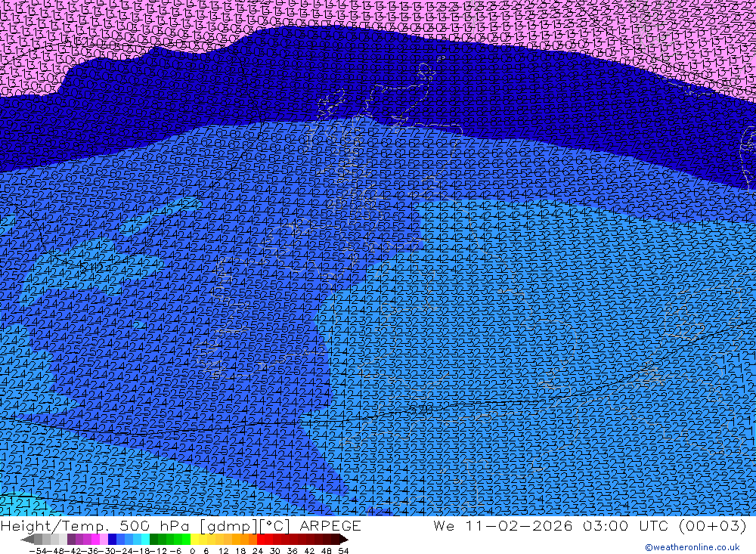Select the bright red legend swatch above 24
The width and height of the screenshot is (756, 554).
click(260, 540)
